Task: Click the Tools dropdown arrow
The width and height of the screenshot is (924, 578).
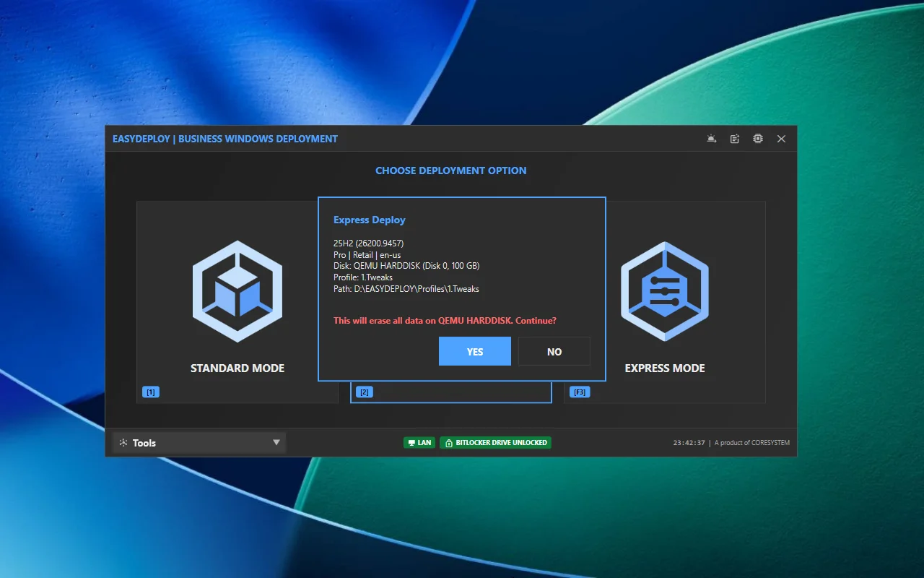Action: [276, 443]
